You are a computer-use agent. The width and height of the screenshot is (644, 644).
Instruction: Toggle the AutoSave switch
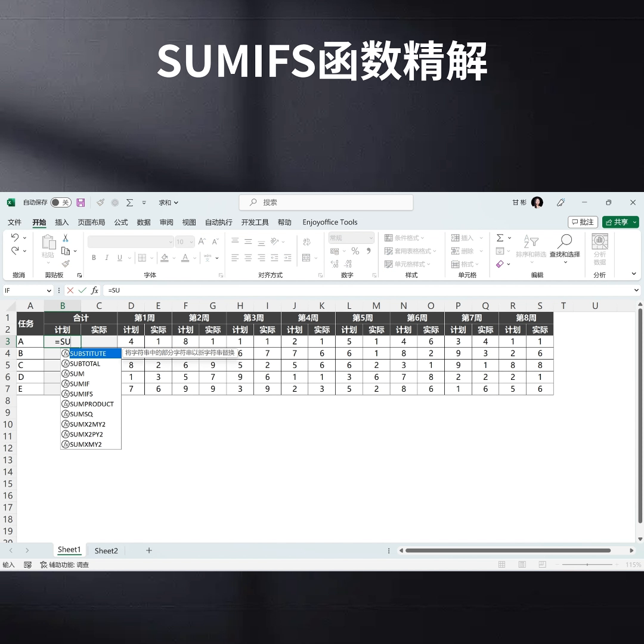click(61, 203)
